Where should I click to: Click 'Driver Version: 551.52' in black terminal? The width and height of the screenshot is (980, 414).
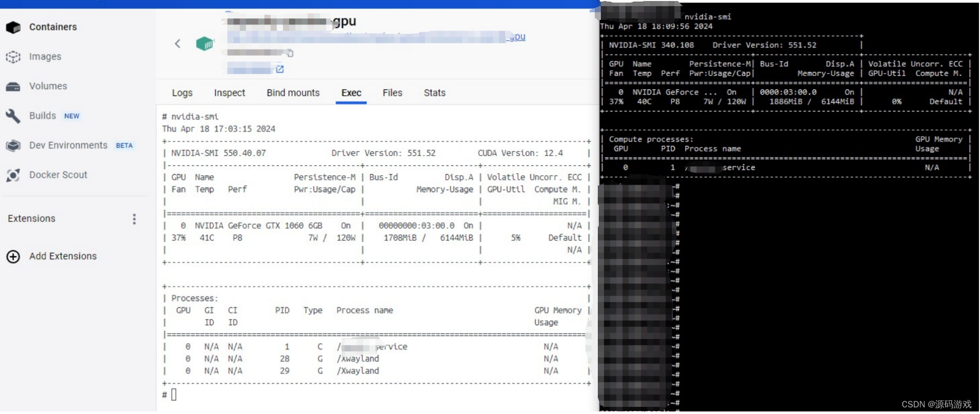[764, 45]
